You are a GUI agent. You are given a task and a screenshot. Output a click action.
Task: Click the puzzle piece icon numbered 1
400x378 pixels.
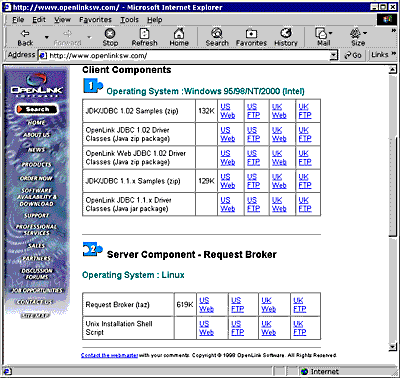[x=93, y=86]
